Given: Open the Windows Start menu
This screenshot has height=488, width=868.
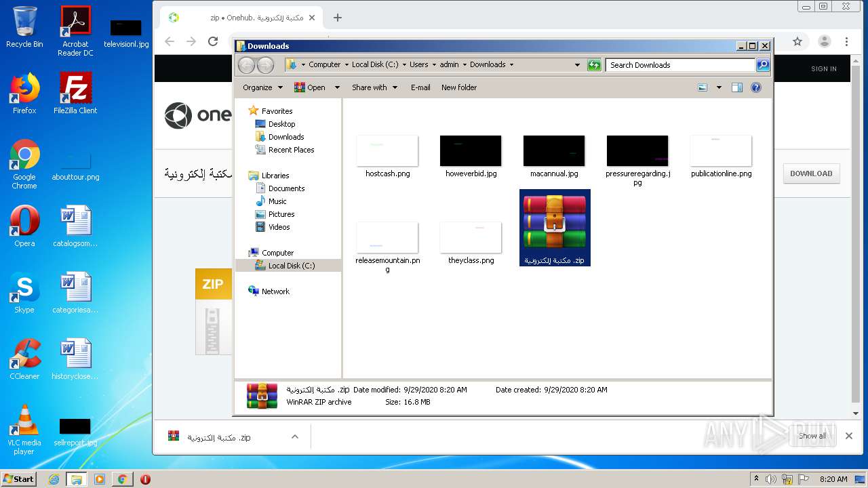Looking at the screenshot, I should coord(18,479).
